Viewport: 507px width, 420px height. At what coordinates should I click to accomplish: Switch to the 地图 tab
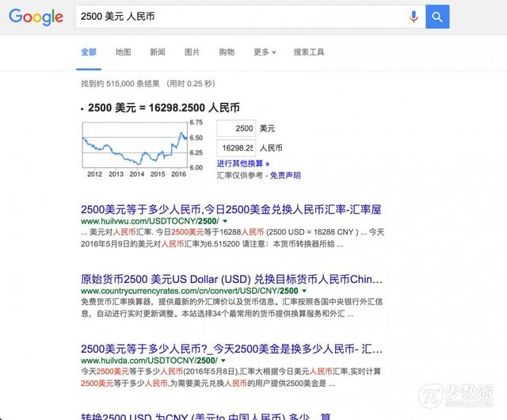[124, 52]
